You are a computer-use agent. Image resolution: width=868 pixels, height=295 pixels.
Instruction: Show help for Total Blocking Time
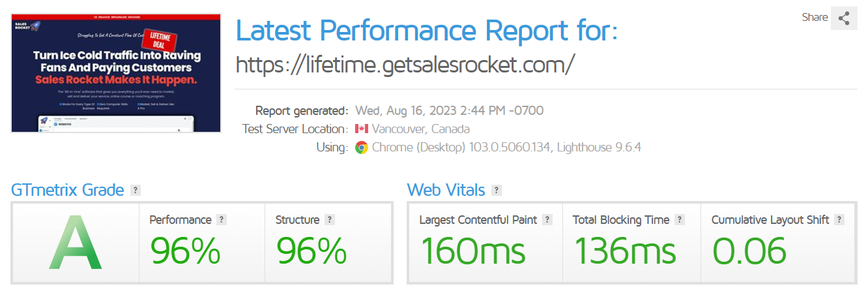click(680, 220)
